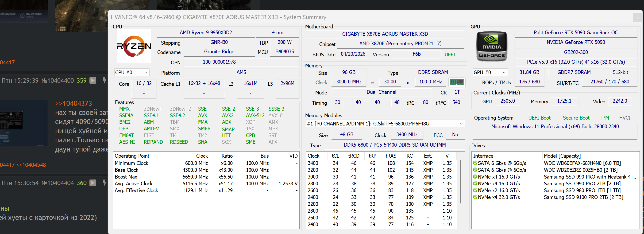Click the BIOS Date value 04/20/2026

(353, 54)
